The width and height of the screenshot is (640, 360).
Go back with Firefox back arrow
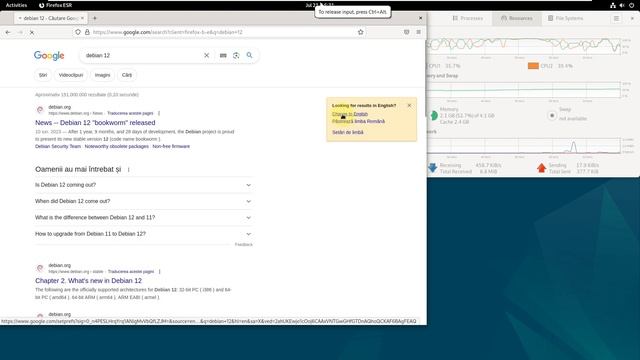8,32
